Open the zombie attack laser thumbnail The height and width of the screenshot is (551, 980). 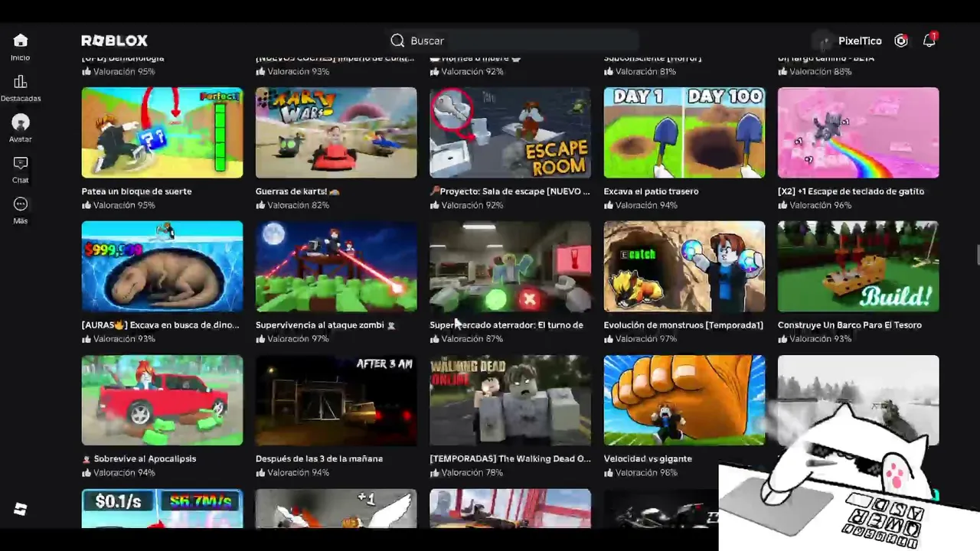336,266
